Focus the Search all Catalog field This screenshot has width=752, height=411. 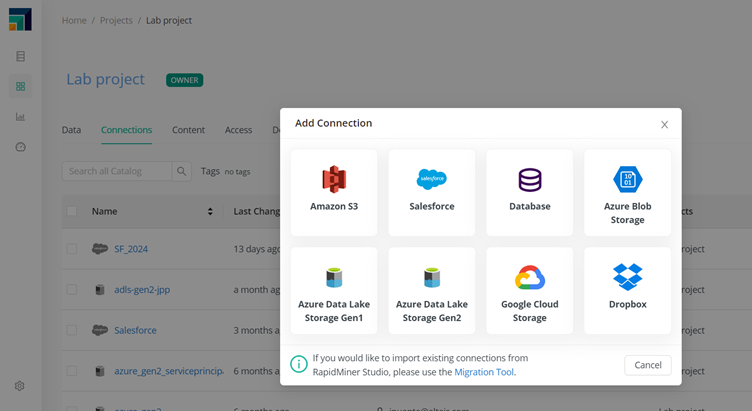117,171
